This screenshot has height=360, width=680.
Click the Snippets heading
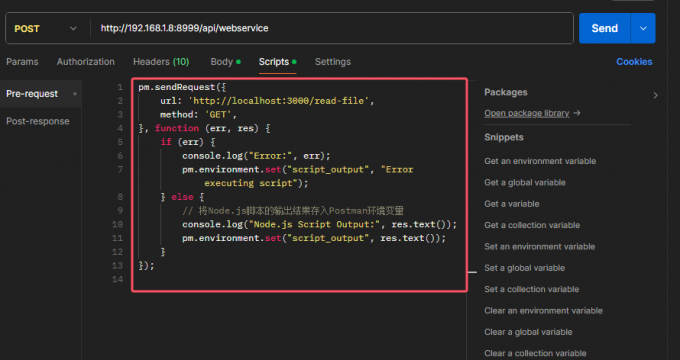coord(503,137)
